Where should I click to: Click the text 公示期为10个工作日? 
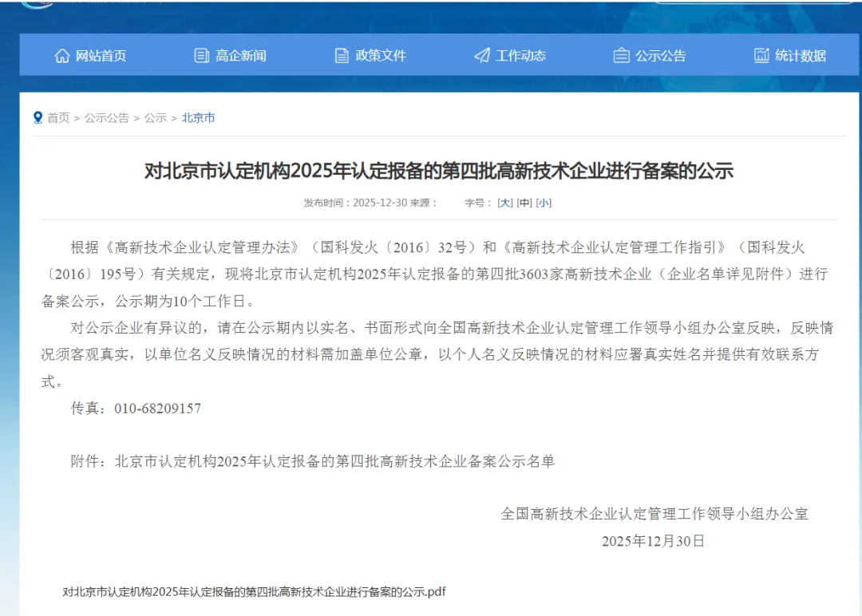(180, 301)
